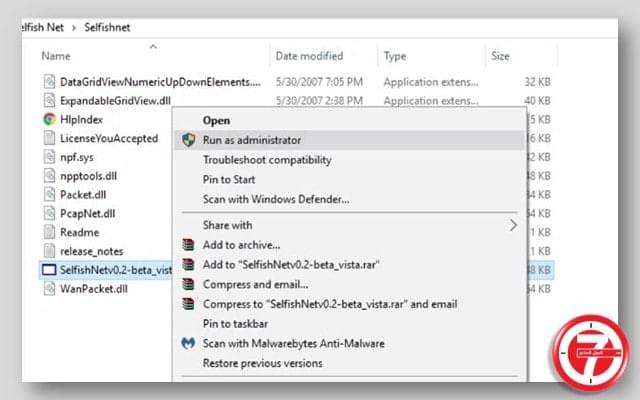Screen dimensions: 640x400
Task: Click the Chrome icon for HlpIndex file
Action: click(x=50, y=118)
